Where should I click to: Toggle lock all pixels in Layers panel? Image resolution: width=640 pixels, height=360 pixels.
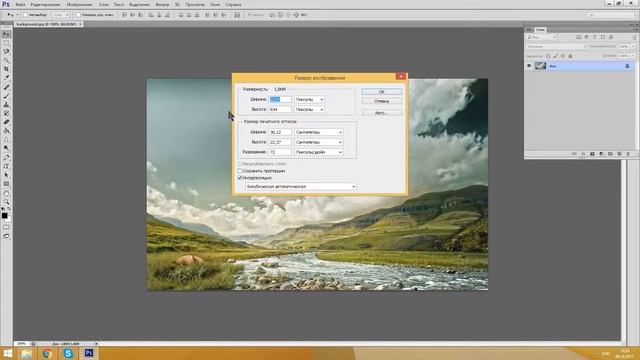570,56
